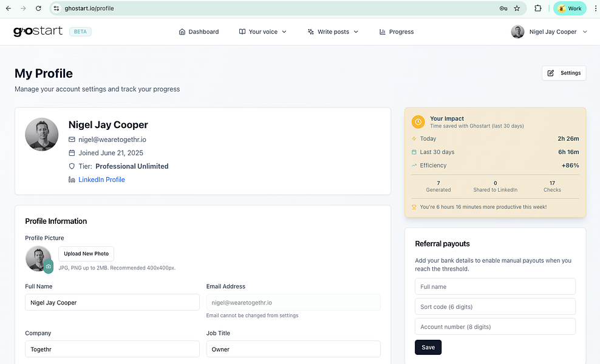The height and width of the screenshot is (364, 600).
Task: Select the Dashboard home icon
Action: (181, 32)
